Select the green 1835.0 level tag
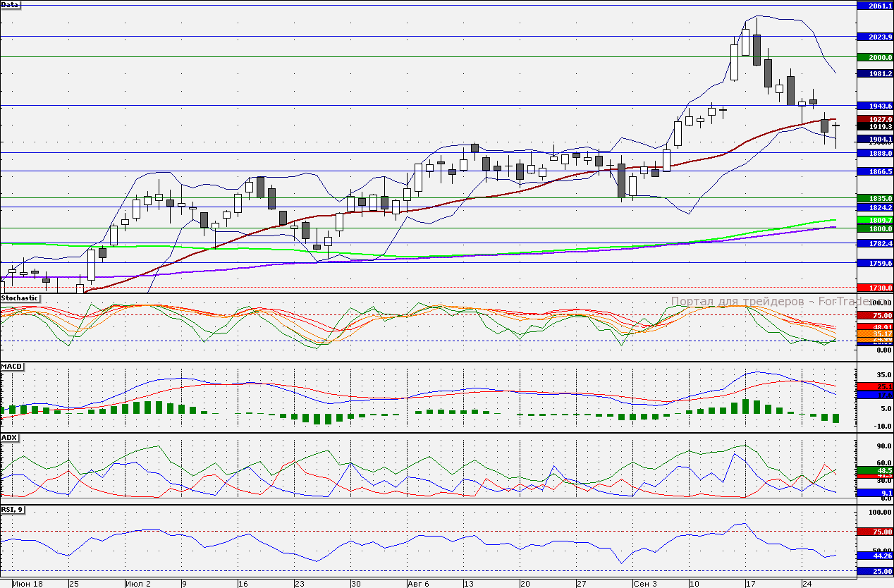 tap(875, 199)
